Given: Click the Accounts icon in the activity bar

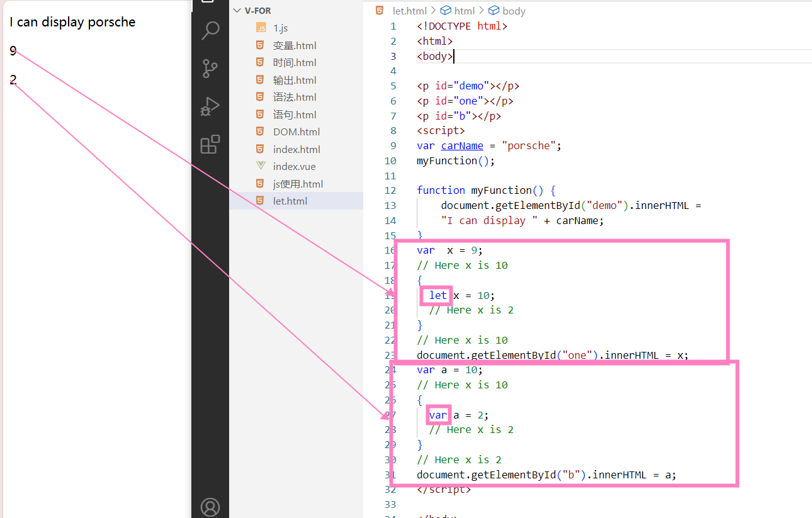Looking at the screenshot, I should coord(210,507).
